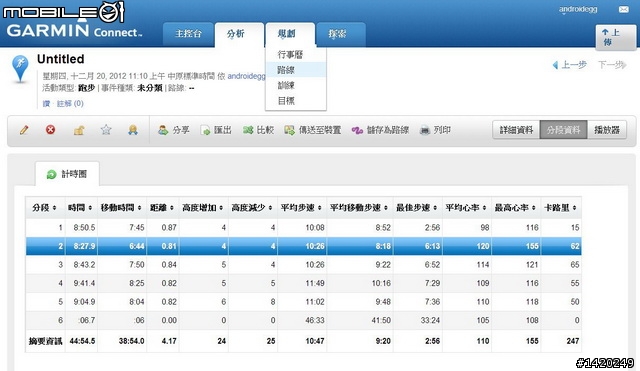Open 註解 (0) comments link
Screen dimensions: 640x371
pos(70,104)
